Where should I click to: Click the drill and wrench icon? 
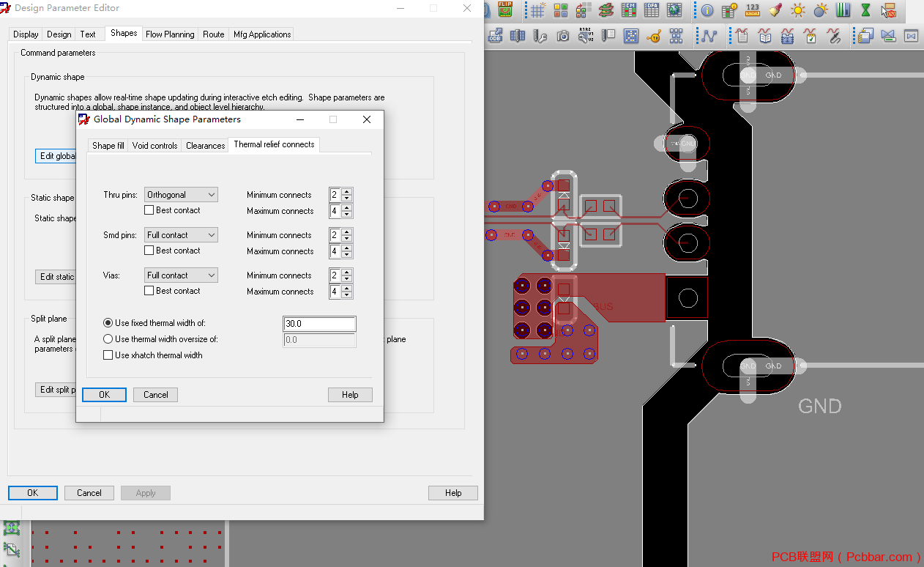(x=540, y=35)
